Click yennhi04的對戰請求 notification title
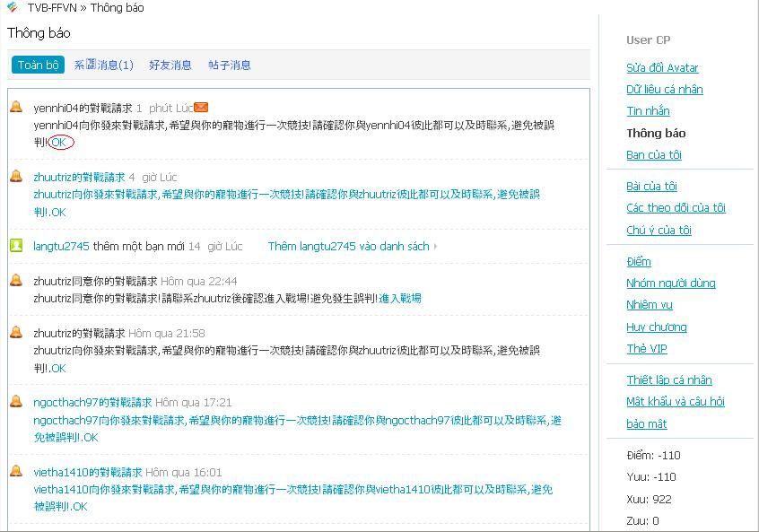Image resolution: width=759 pixels, height=532 pixels. click(x=83, y=108)
